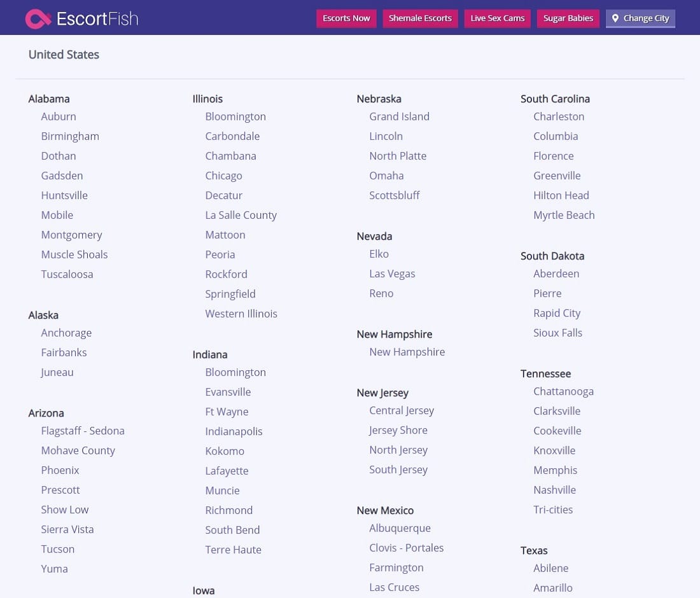This screenshot has width=700, height=598.
Task: Choose Anchorage under Alaska
Action: click(66, 333)
